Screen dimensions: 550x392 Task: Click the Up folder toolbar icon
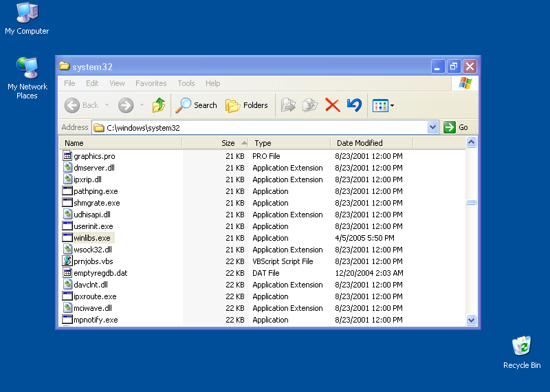[159, 105]
